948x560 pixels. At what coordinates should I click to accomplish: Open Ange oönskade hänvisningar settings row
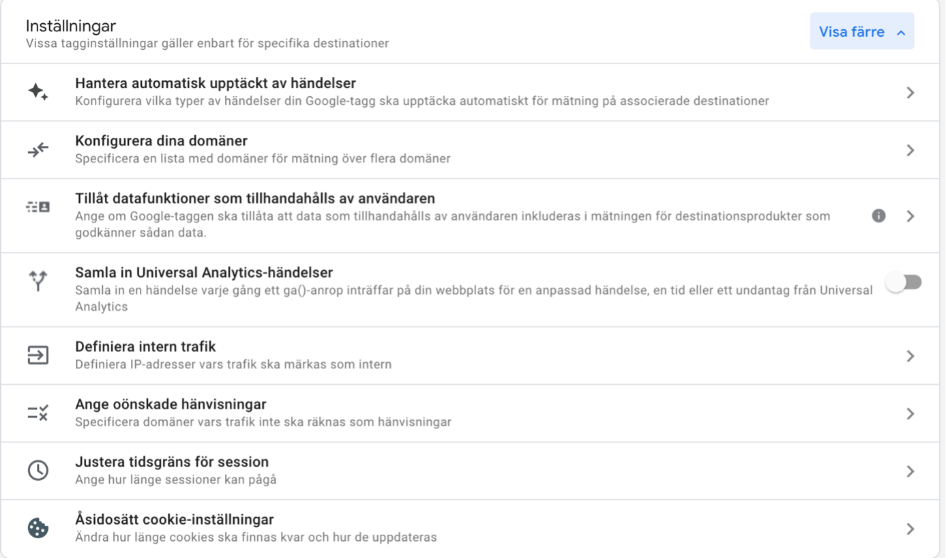[171, 404]
